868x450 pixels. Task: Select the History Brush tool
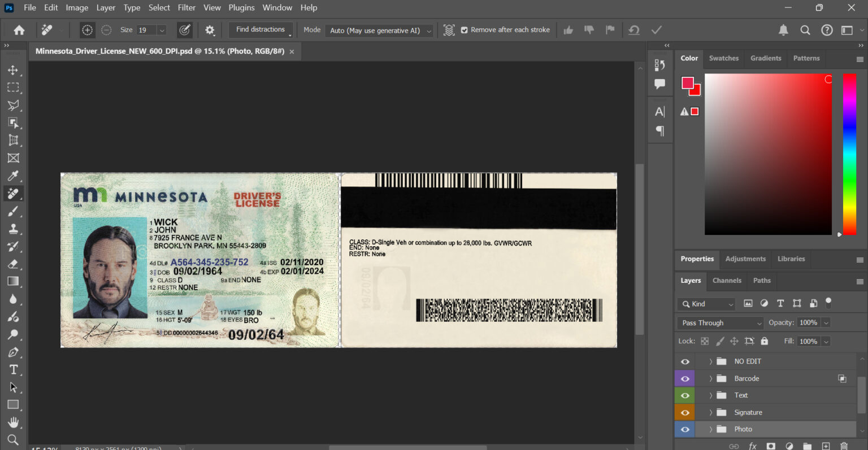click(x=13, y=246)
